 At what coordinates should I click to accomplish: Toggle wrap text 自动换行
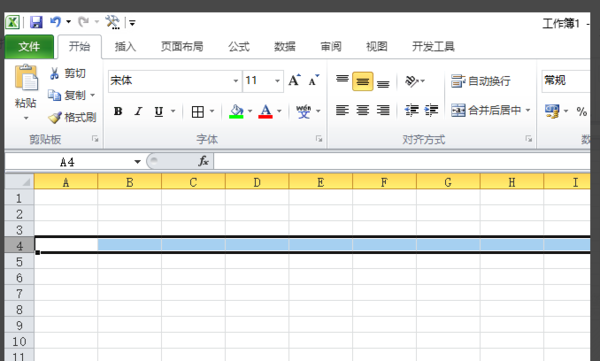[481, 81]
